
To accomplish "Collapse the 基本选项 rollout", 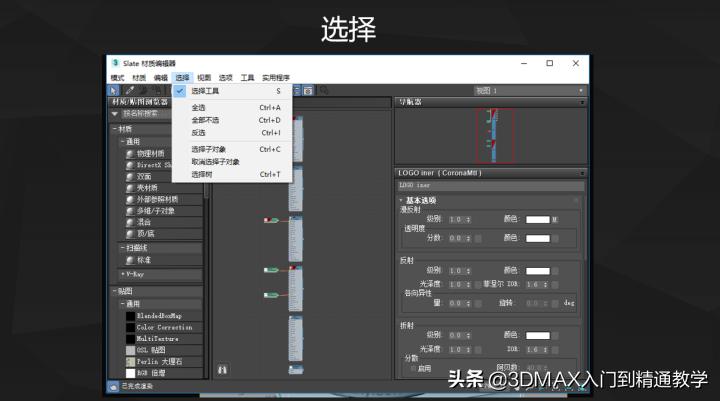I will 401,200.
